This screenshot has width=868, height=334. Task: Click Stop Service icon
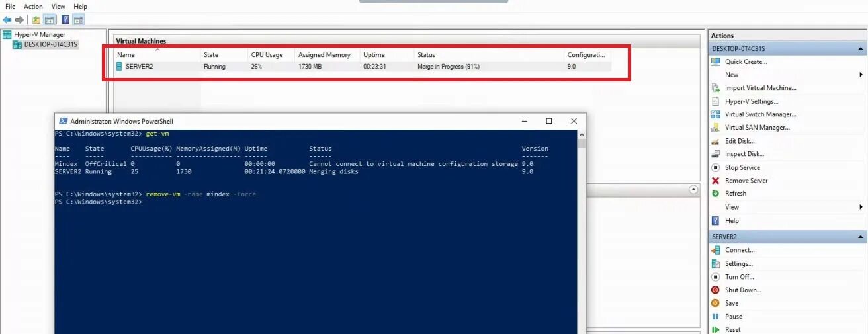(x=715, y=167)
